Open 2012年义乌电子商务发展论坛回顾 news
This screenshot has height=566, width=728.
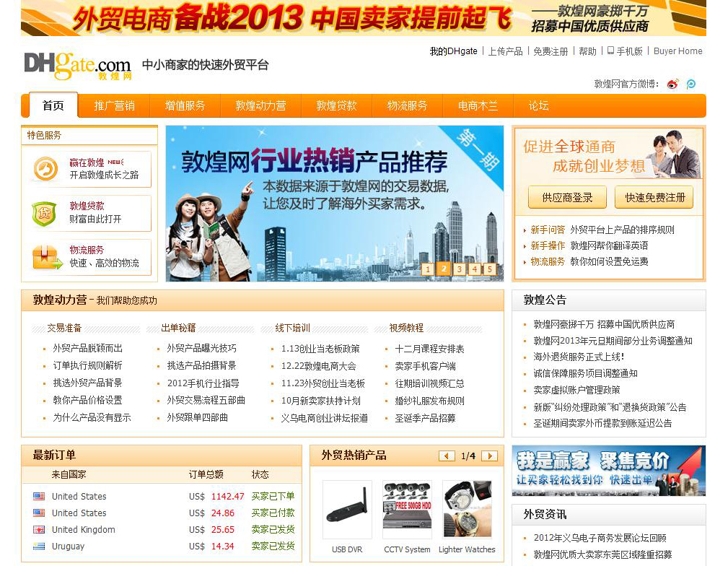[x=600, y=538]
